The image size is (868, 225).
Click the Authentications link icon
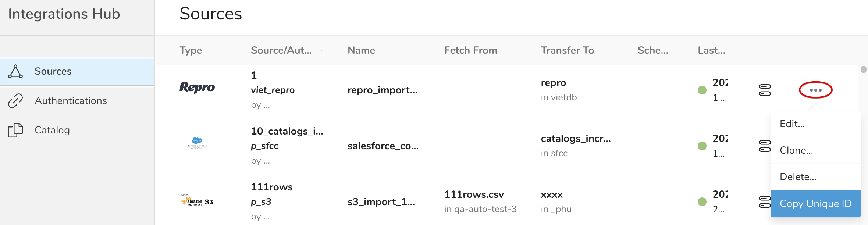click(15, 101)
